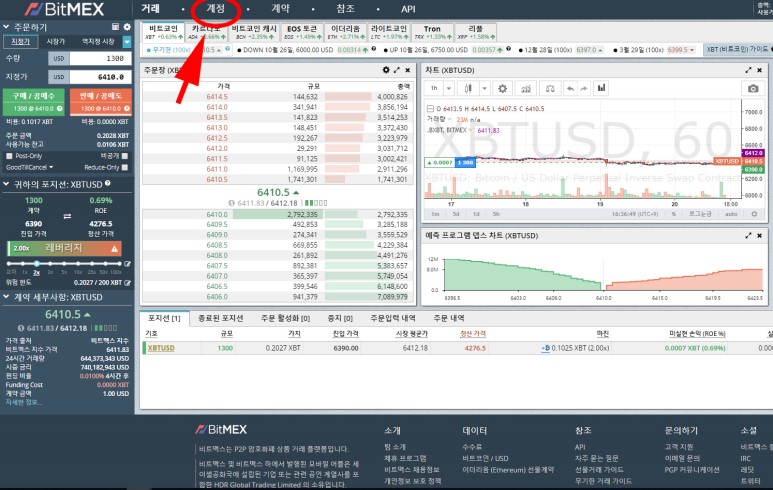The height and width of the screenshot is (490, 773).
Task: Collapse OHLC legend toggle in chart
Action: [430, 108]
